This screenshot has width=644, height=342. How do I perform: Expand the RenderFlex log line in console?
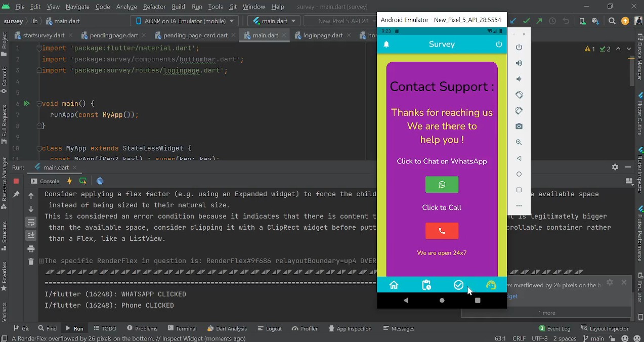pyautogui.click(x=41, y=261)
